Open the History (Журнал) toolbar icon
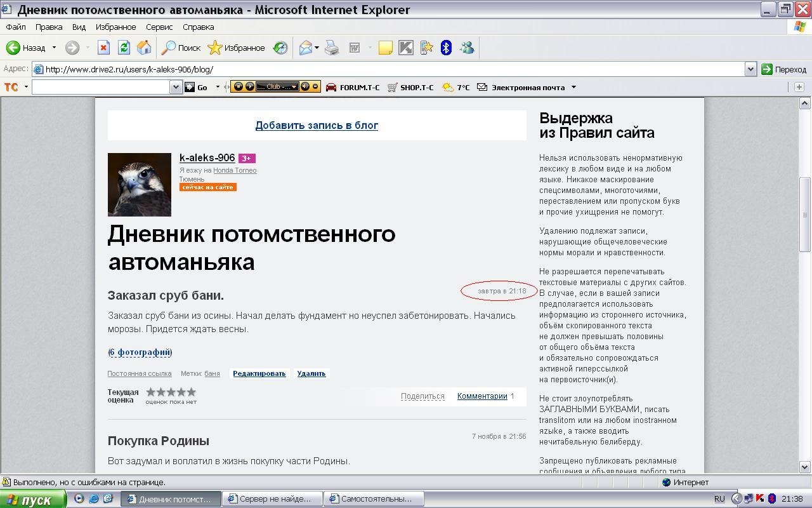812x508 pixels. click(280, 48)
